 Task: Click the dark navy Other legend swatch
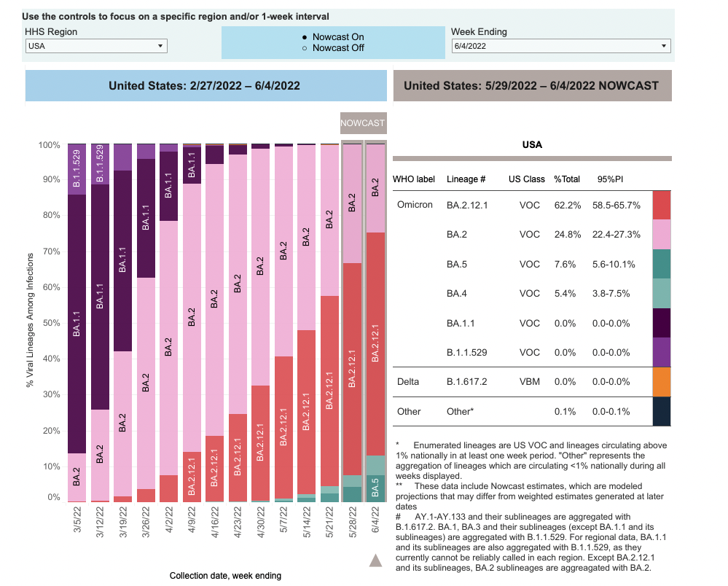(x=662, y=411)
